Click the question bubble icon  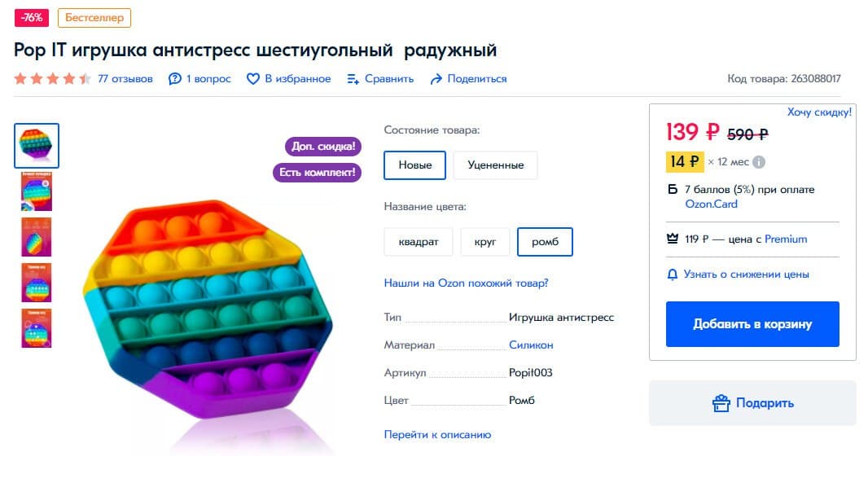coord(175,79)
